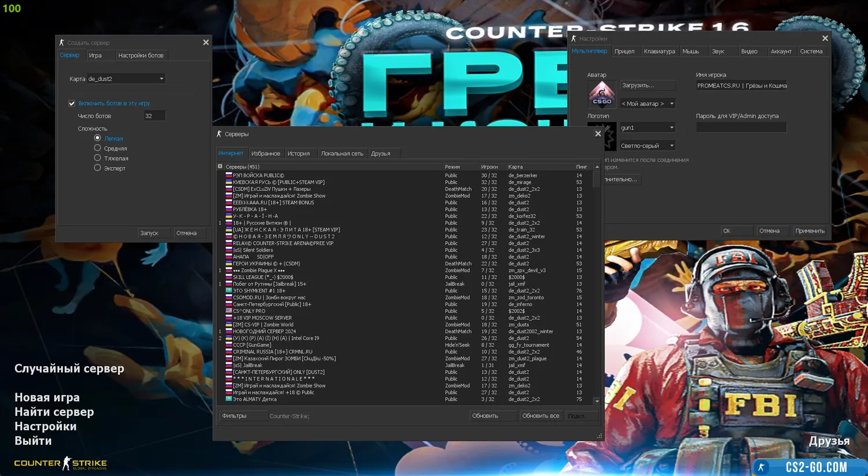Click the CS:GO avatar image in settings

click(602, 94)
